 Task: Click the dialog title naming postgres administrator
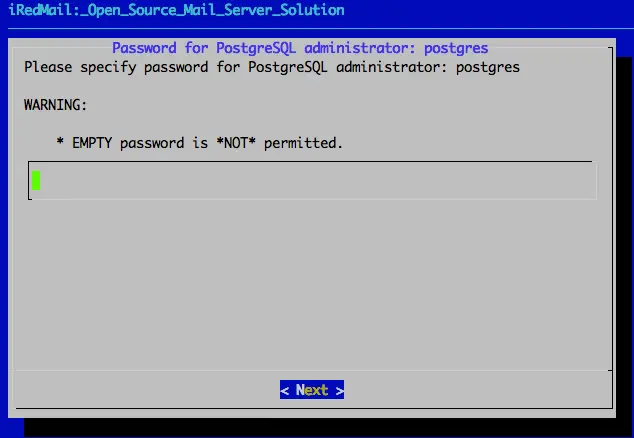(x=300, y=48)
